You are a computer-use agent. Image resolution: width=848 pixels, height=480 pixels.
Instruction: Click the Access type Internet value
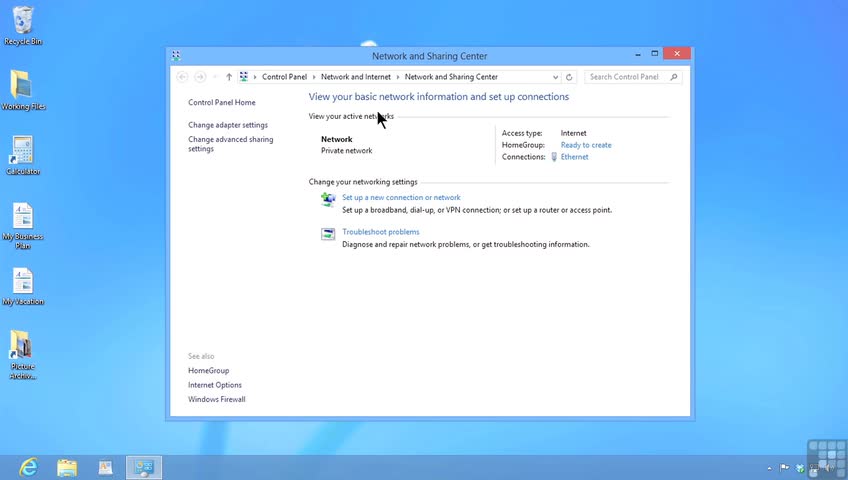click(573, 133)
